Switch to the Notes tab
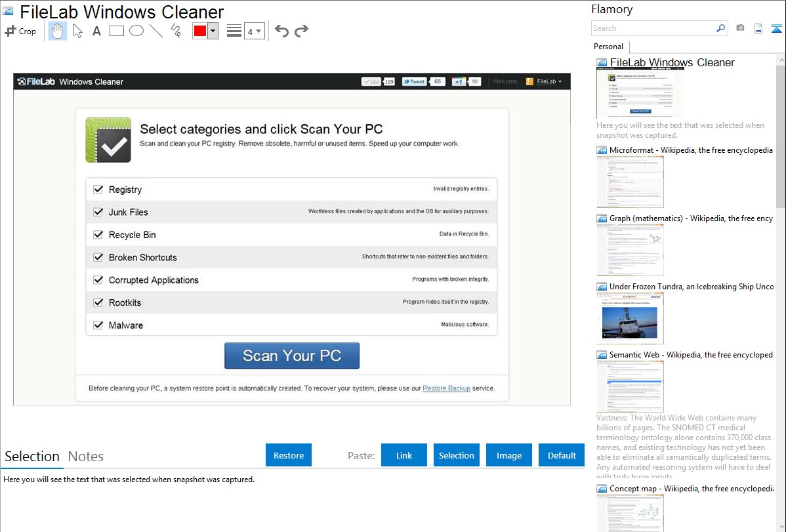The width and height of the screenshot is (786, 532). [x=86, y=457]
